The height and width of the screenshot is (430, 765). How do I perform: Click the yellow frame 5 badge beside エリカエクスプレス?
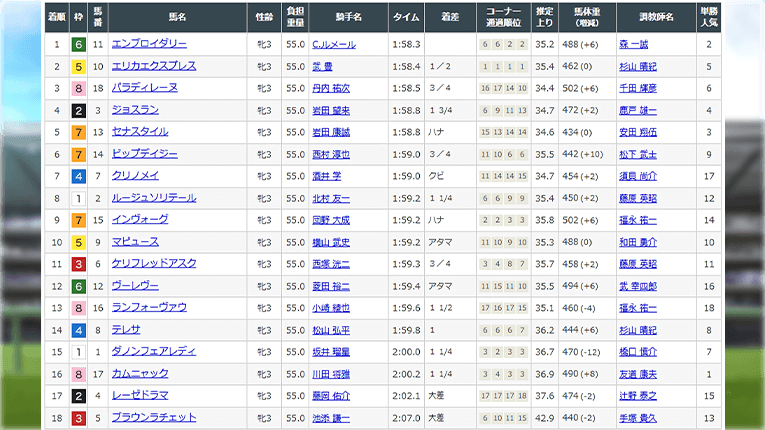pyautogui.click(x=78, y=66)
